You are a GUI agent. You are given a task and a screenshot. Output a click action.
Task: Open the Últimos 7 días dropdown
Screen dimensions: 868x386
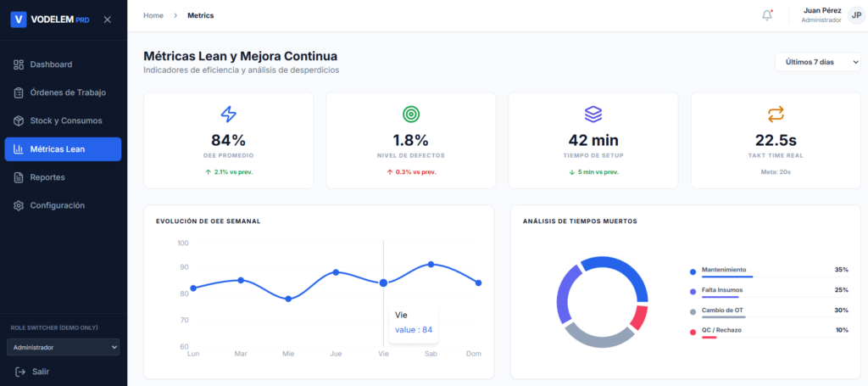(x=817, y=62)
